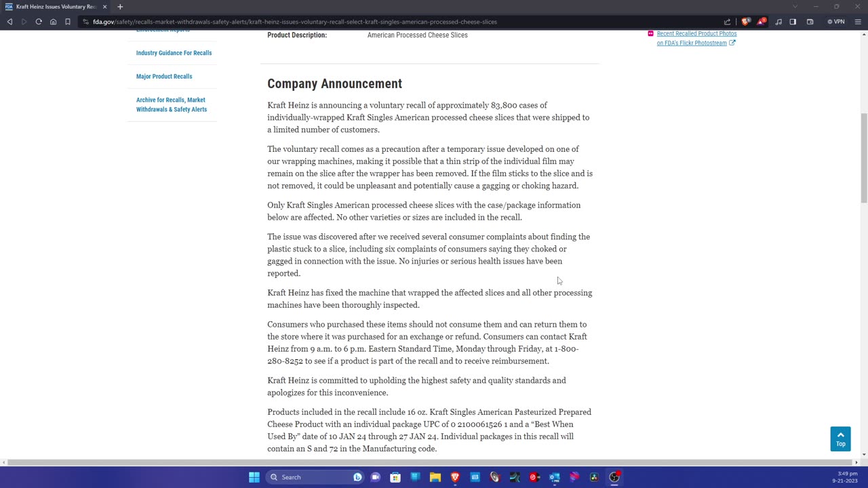
Task: Click the site settings icon beside fda.gov
Action: click(x=85, y=22)
